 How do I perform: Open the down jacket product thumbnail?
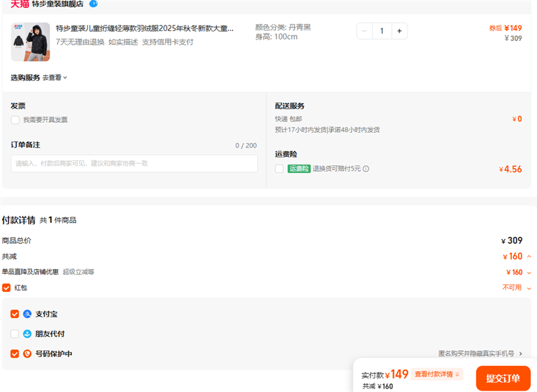click(x=30, y=42)
